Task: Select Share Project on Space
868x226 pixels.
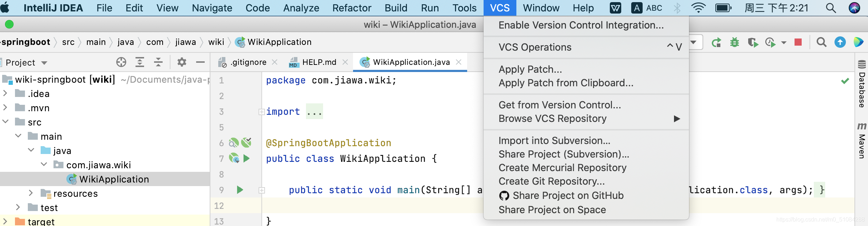Action: (586, 210)
